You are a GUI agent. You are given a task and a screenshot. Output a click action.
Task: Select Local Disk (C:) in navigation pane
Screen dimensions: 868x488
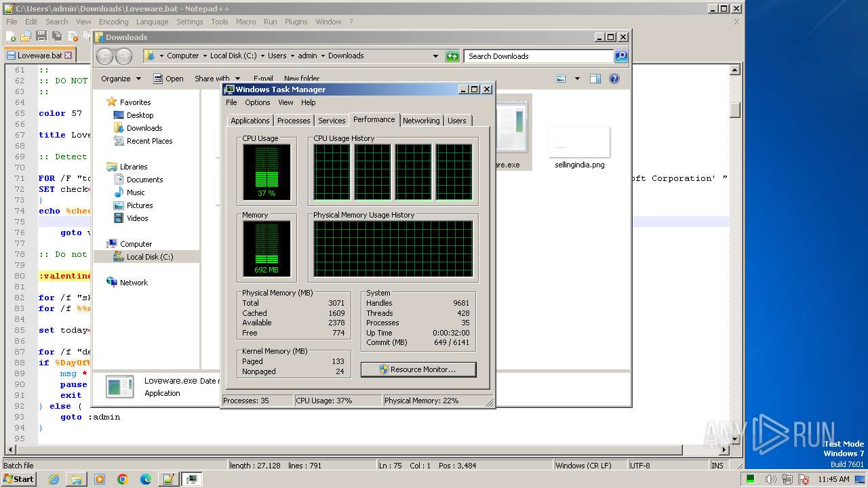pos(149,257)
